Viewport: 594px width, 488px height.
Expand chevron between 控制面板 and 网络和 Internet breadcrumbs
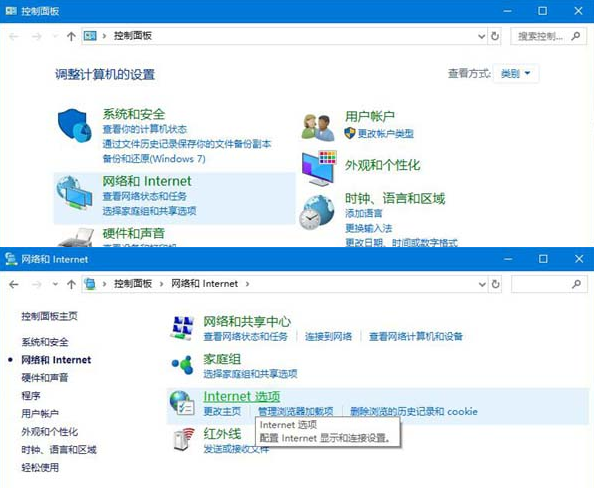161,284
